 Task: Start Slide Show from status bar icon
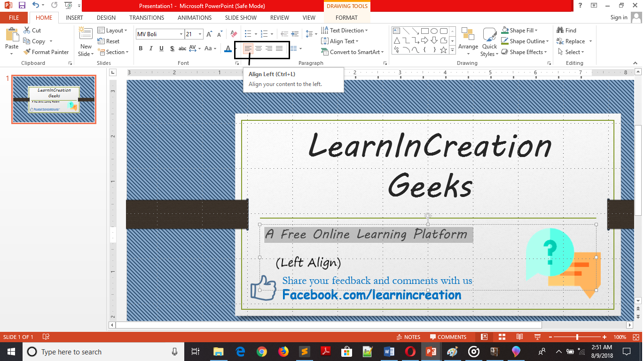point(536,337)
